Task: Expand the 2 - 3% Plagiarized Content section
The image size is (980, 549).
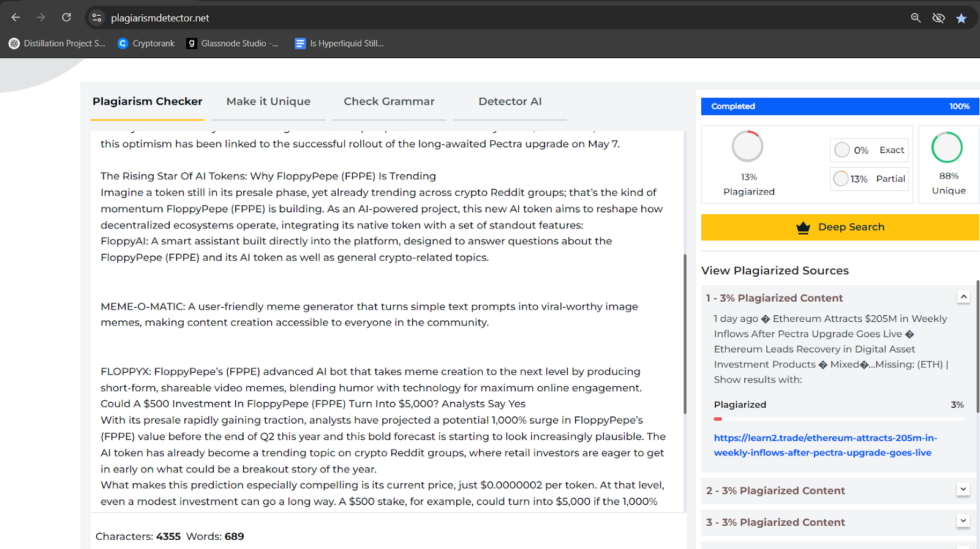Action: pyautogui.click(x=963, y=490)
